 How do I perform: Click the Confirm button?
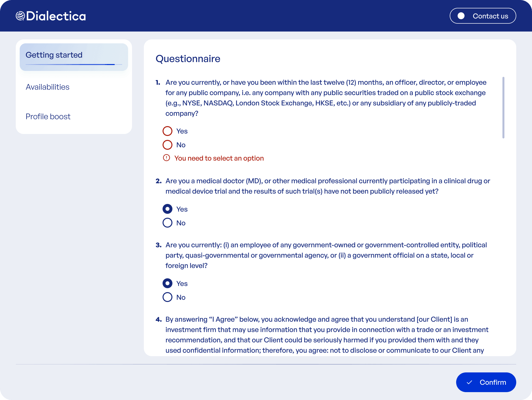tap(486, 382)
